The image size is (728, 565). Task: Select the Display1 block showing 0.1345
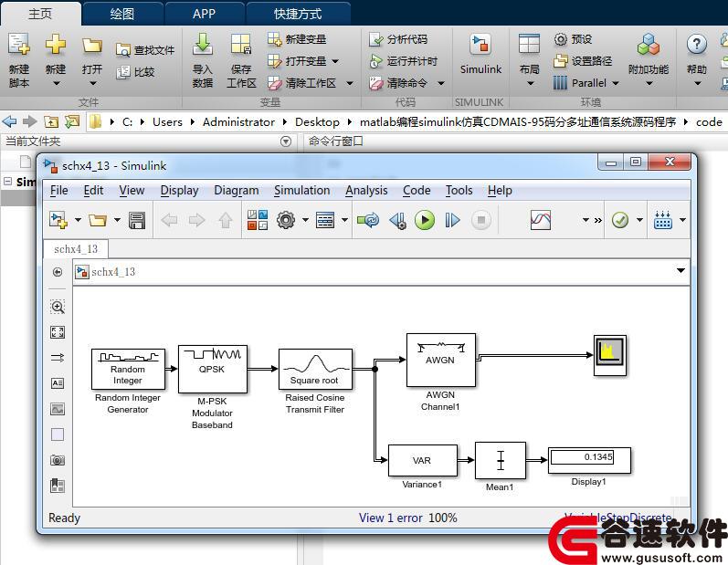pos(589,460)
